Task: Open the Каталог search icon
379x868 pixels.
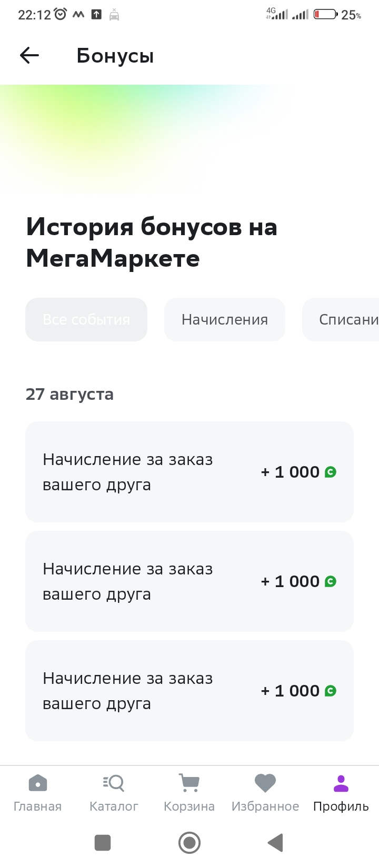Action: point(114,783)
